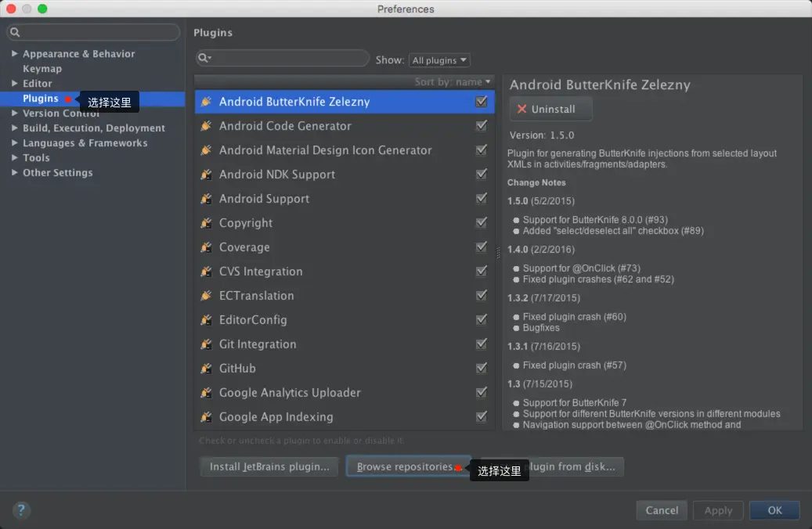The width and height of the screenshot is (812, 529).
Task: Uncheck Android NDK Support plugin
Action: [x=481, y=174]
